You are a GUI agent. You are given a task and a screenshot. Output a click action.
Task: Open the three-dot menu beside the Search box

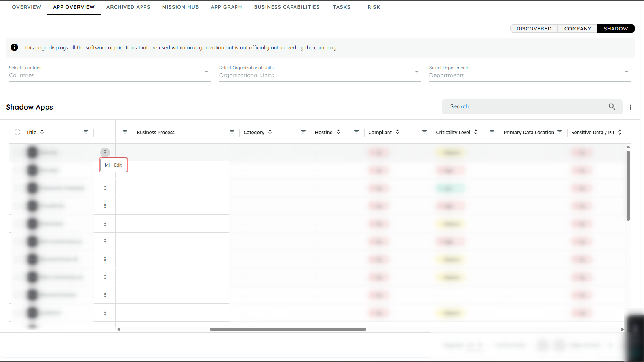coord(631,107)
